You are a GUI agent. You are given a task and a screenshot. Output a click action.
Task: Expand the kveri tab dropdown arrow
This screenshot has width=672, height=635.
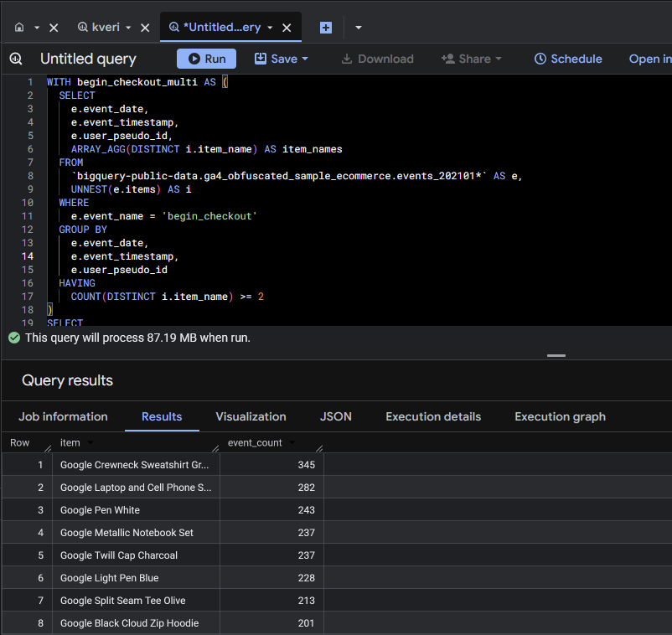128,28
